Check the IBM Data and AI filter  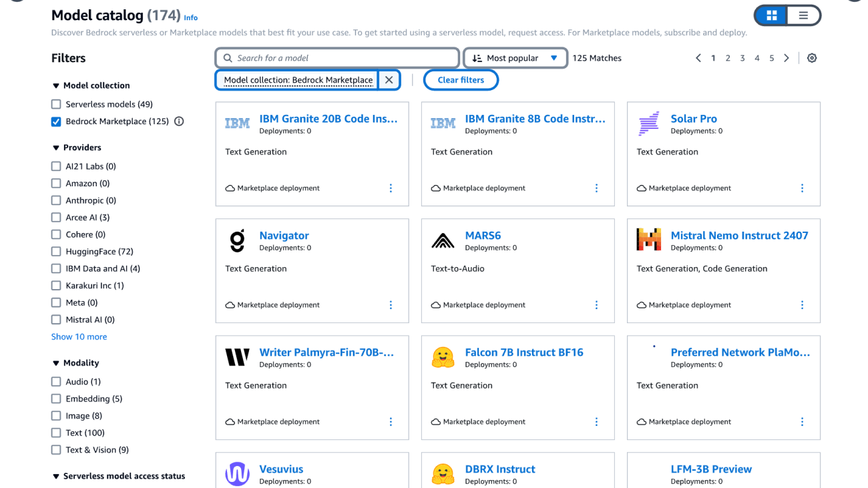[56, 268]
